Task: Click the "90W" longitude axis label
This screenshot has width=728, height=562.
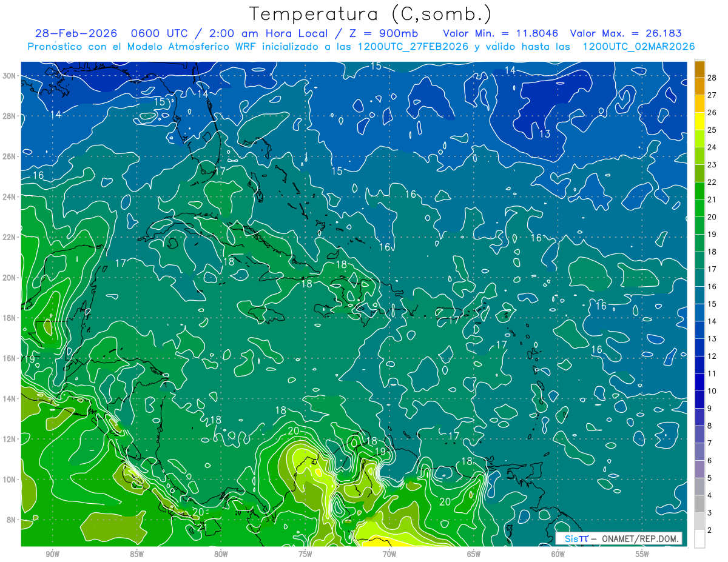Action: [52, 554]
